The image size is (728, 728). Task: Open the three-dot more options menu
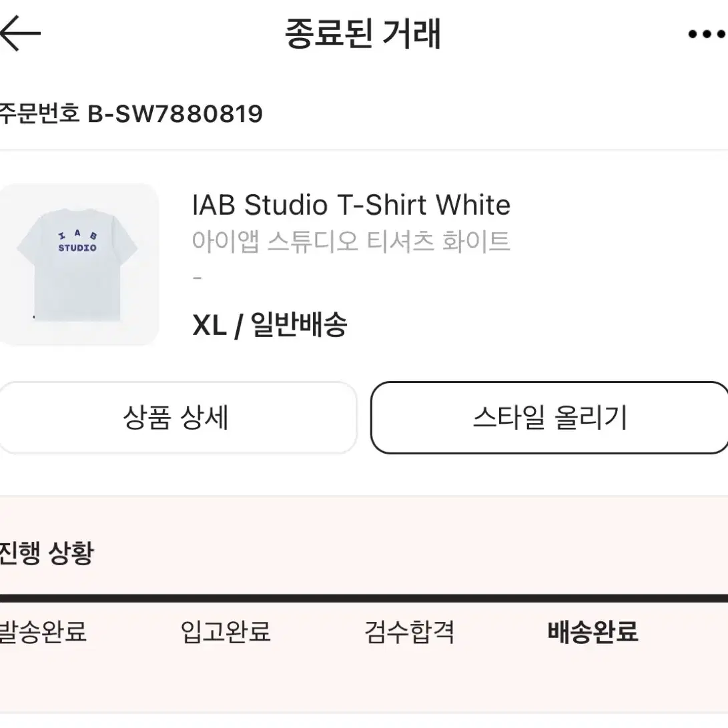tap(707, 34)
